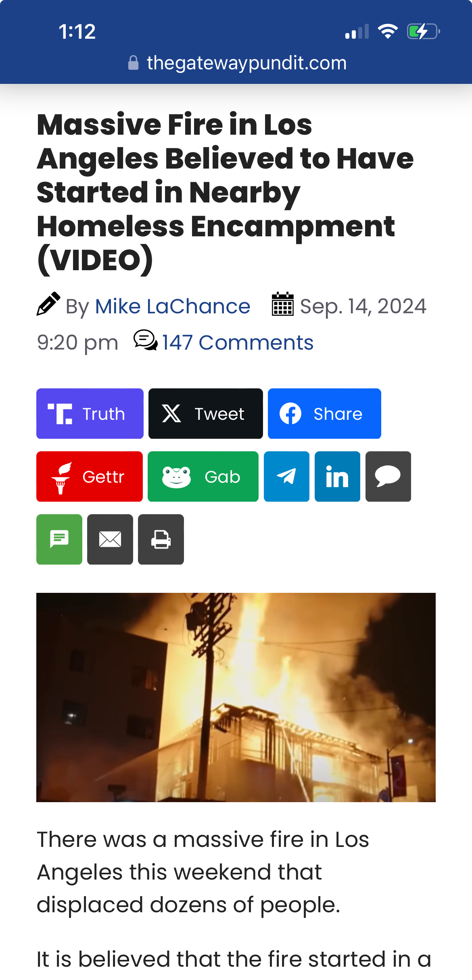This screenshot has height=980, width=472.
Task: Print the article with printer icon
Action: [161, 539]
